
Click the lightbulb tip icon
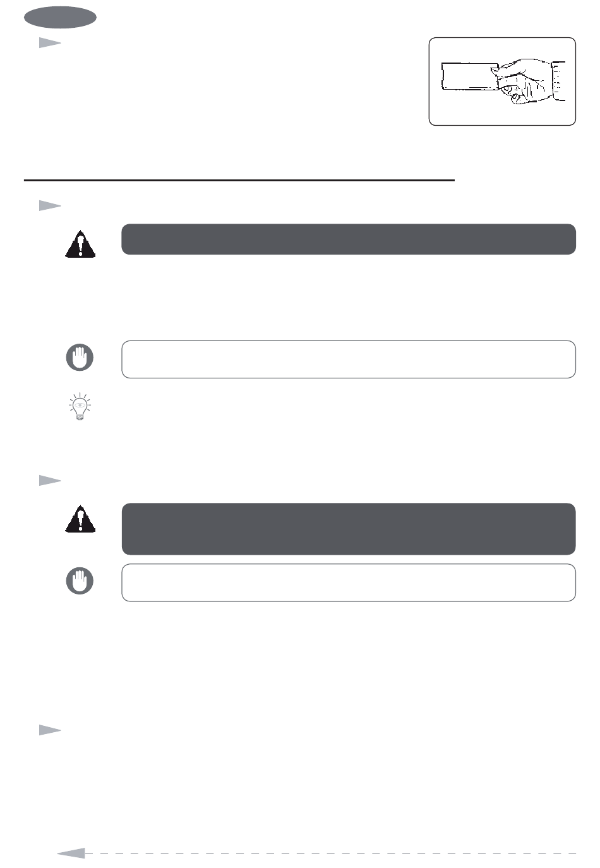(80, 407)
